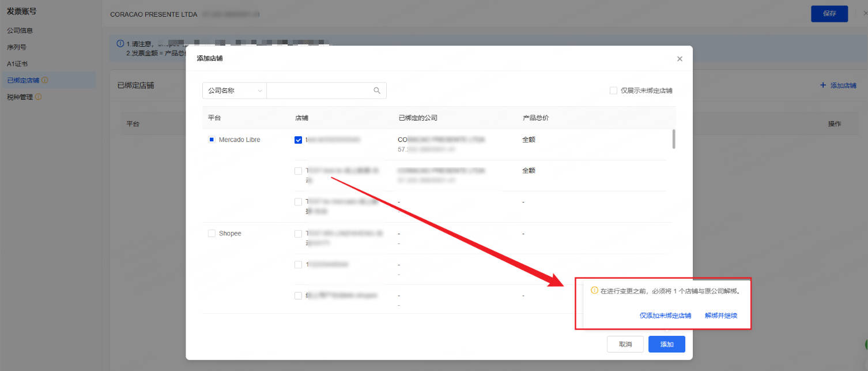Click the info icon next to 已绑定店铺

(x=45, y=80)
